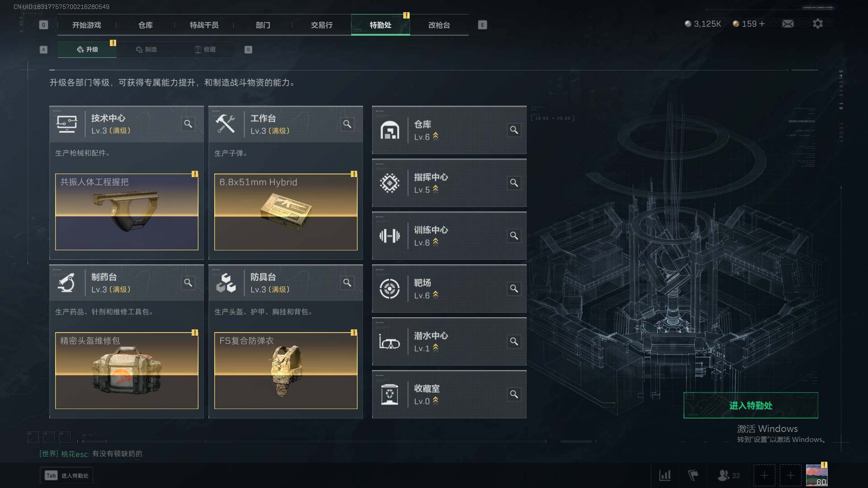Select the 潜水中心 Lv.1 upgrade panel
This screenshot has width=868, height=488.
[449, 342]
